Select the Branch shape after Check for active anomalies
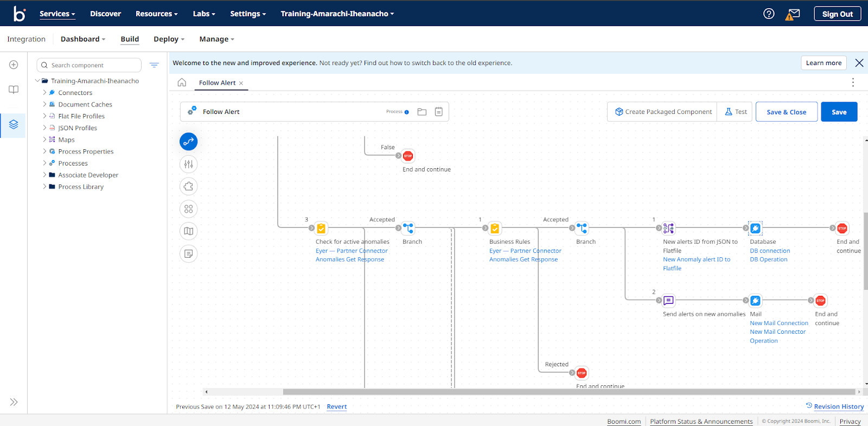Viewport: 868px width, 426px height. click(408, 228)
